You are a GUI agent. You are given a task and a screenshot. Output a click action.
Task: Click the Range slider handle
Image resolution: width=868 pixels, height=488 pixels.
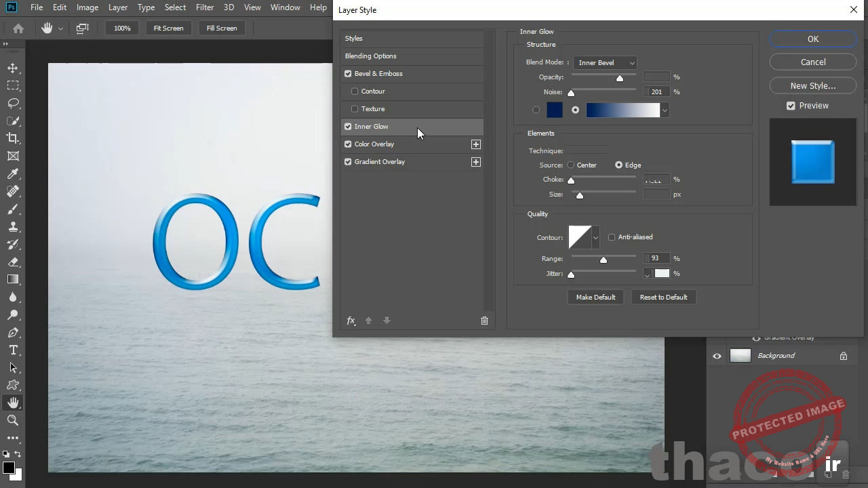click(604, 260)
